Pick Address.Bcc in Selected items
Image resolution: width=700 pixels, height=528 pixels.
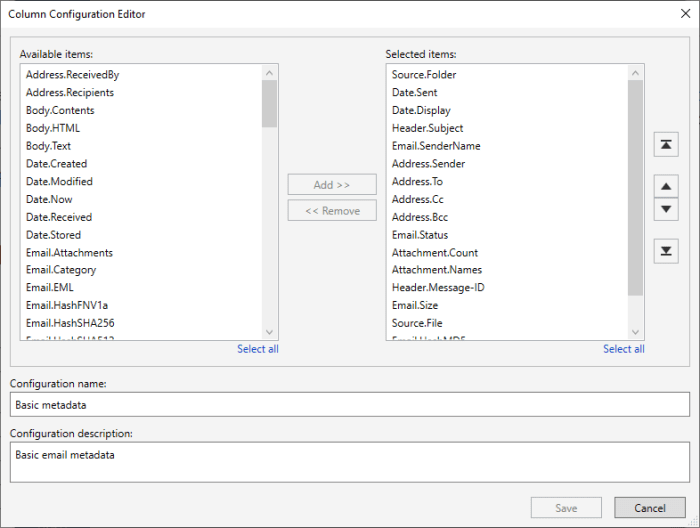tap(420, 217)
